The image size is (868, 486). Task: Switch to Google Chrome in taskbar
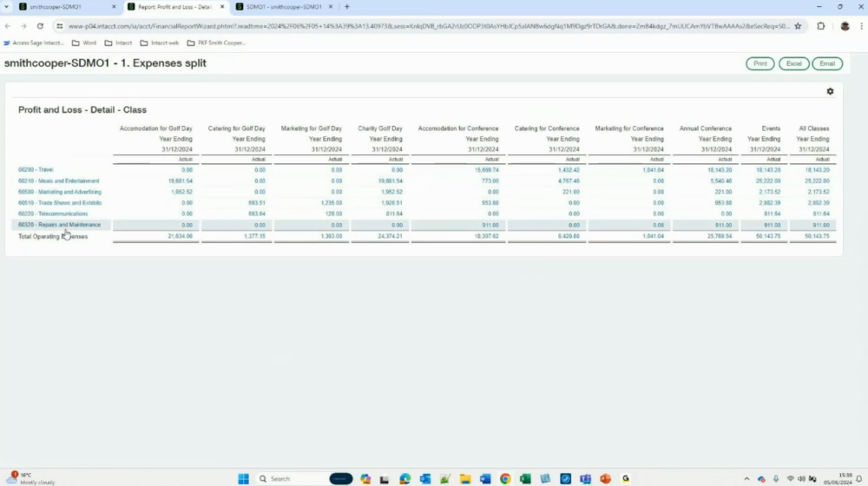click(x=505, y=479)
